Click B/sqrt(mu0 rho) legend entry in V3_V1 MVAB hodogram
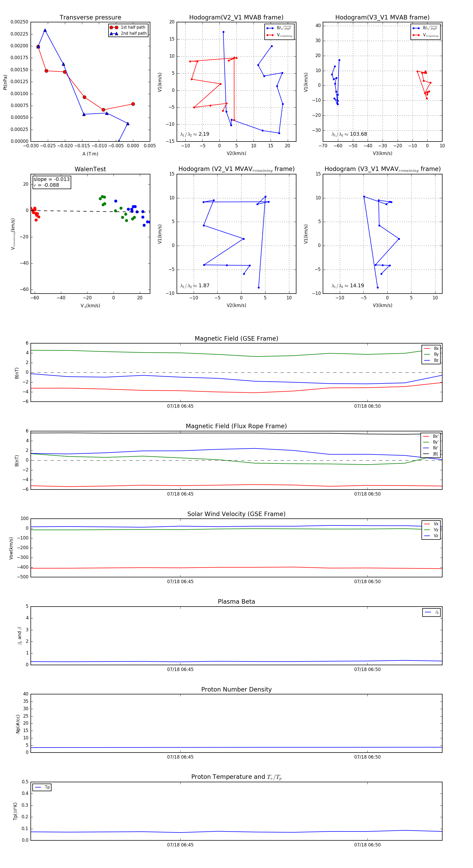Screen dimensions: 473x868 425,28
